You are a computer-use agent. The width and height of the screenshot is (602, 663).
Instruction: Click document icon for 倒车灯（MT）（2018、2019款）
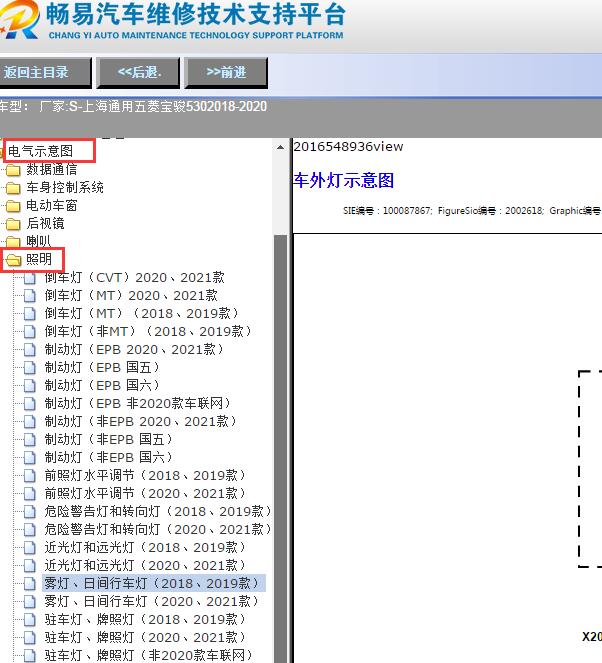(x=30, y=314)
